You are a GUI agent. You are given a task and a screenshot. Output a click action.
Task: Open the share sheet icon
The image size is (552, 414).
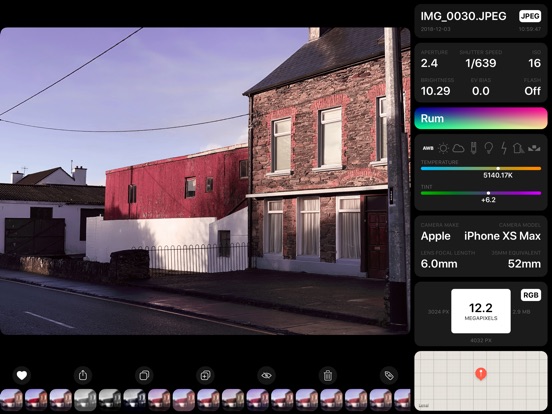click(x=83, y=375)
